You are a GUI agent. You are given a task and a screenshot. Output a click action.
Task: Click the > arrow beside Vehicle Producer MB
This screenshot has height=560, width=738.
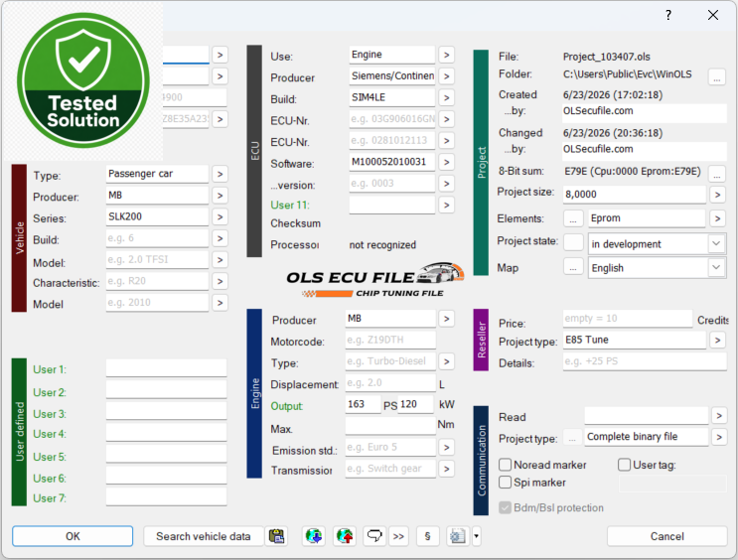tap(220, 196)
